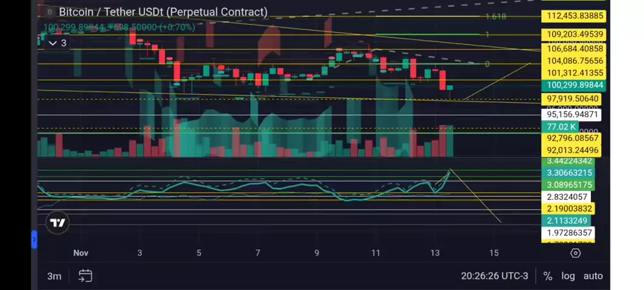
Task: Click date 13 on the time axis
Action: (x=435, y=253)
